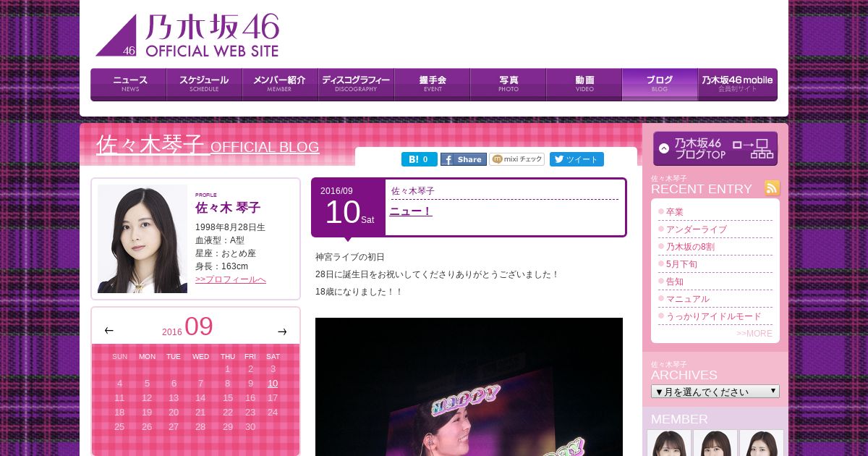Go to next month in calendar

(x=282, y=332)
